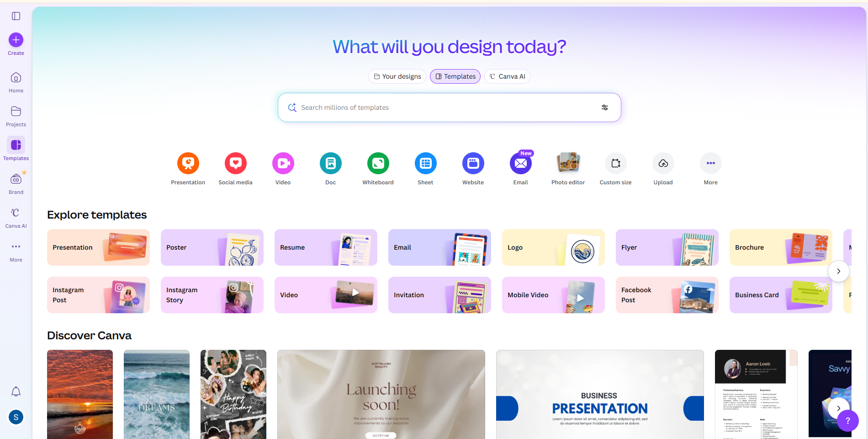
Task: Switch to Your designs tab
Action: [x=397, y=76]
